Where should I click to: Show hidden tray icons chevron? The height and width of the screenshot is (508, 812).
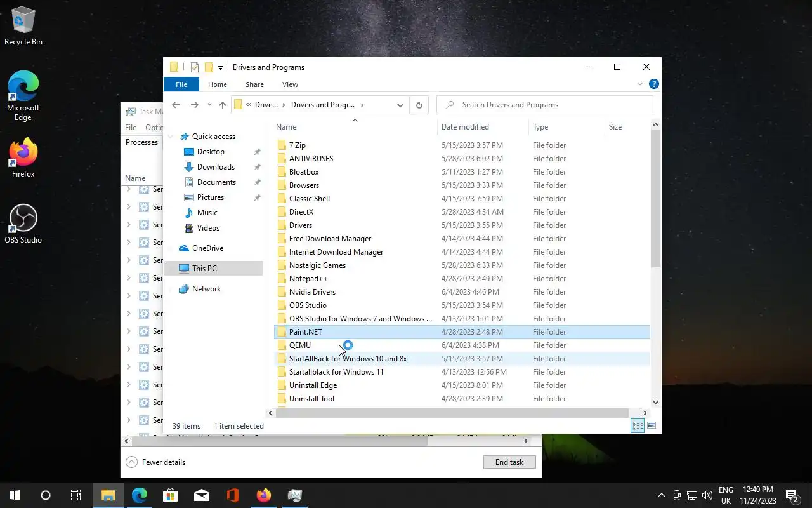[662, 495]
